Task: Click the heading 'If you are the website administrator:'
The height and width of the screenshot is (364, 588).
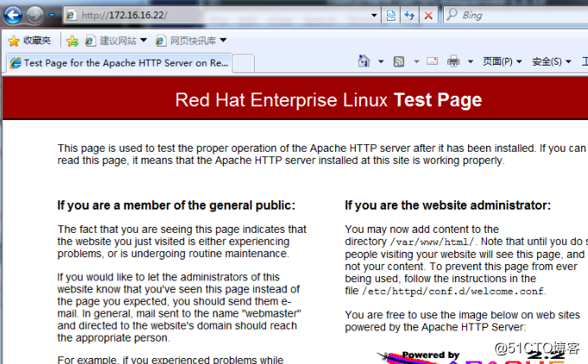Action: coord(448,205)
